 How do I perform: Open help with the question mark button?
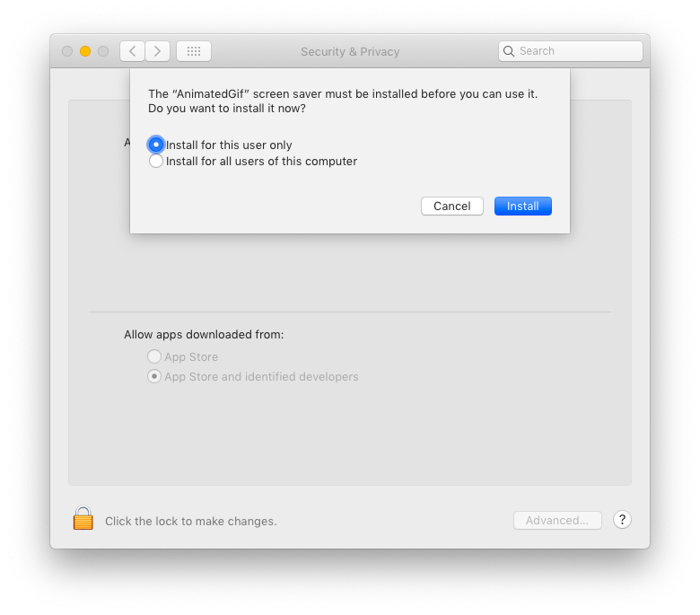tap(622, 520)
